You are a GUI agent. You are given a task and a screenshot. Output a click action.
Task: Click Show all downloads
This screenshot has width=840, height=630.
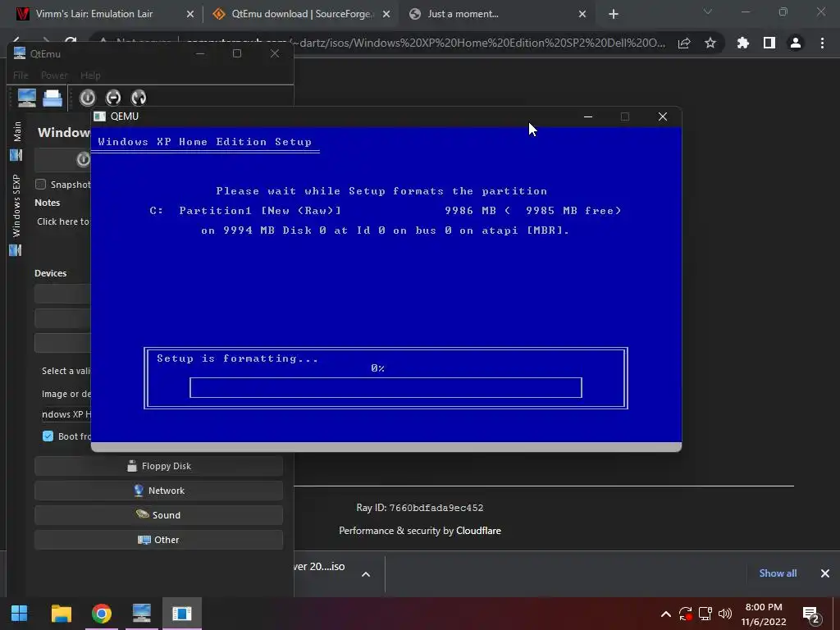778,573
